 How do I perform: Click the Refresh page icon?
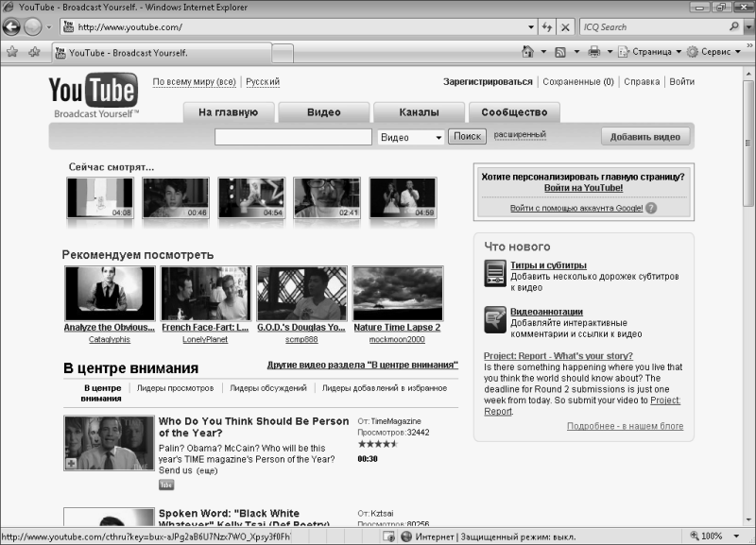tap(547, 27)
